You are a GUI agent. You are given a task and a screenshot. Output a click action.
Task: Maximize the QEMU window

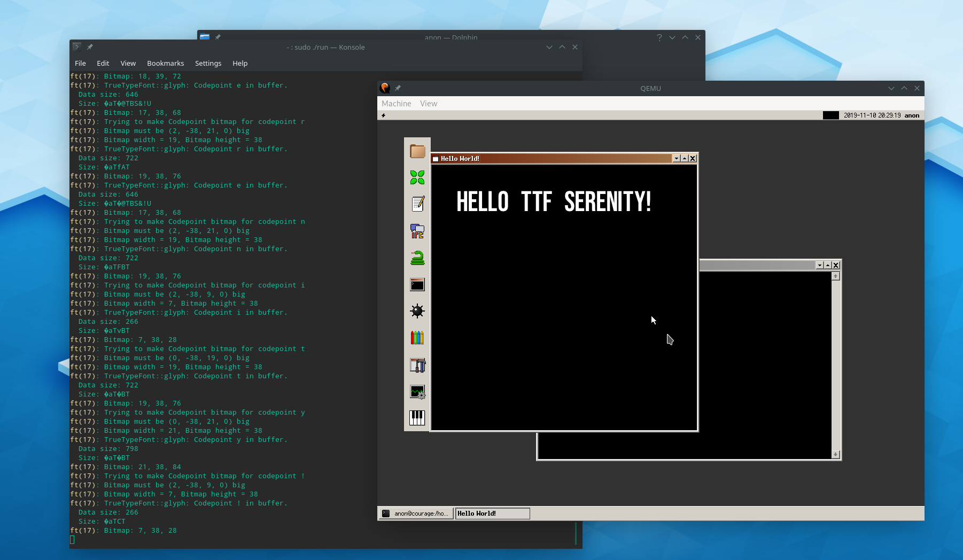point(904,88)
